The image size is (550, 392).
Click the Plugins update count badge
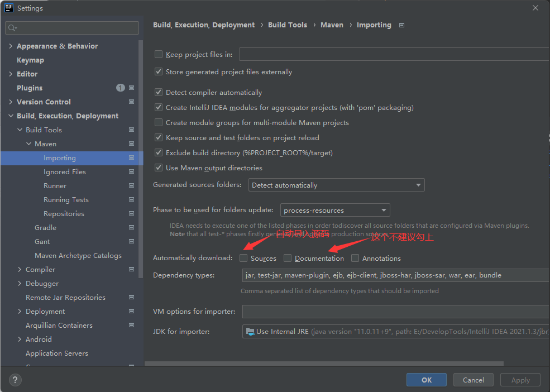tap(120, 88)
